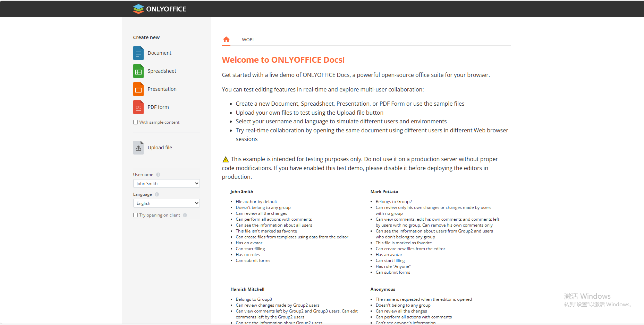Open the home tab icon
This screenshot has width=644, height=325.
(226, 39)
